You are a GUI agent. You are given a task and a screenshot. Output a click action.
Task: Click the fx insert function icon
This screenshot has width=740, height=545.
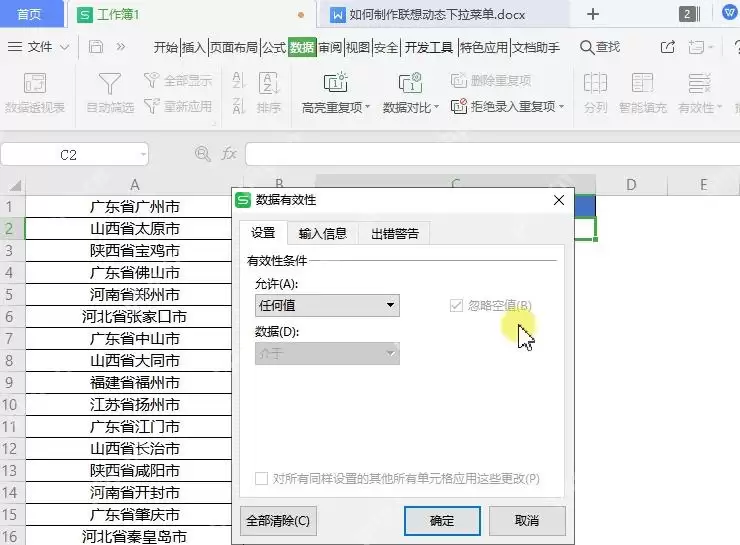[229, 154]
